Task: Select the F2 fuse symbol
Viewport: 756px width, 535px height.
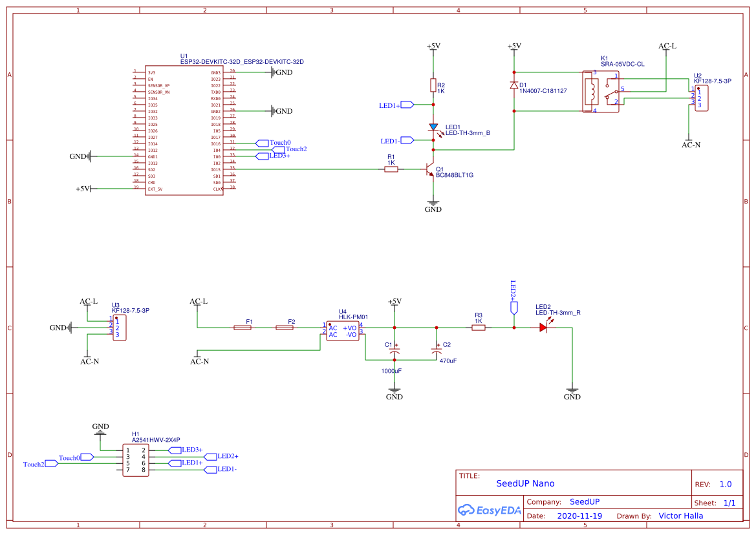Action: point(285,328)
